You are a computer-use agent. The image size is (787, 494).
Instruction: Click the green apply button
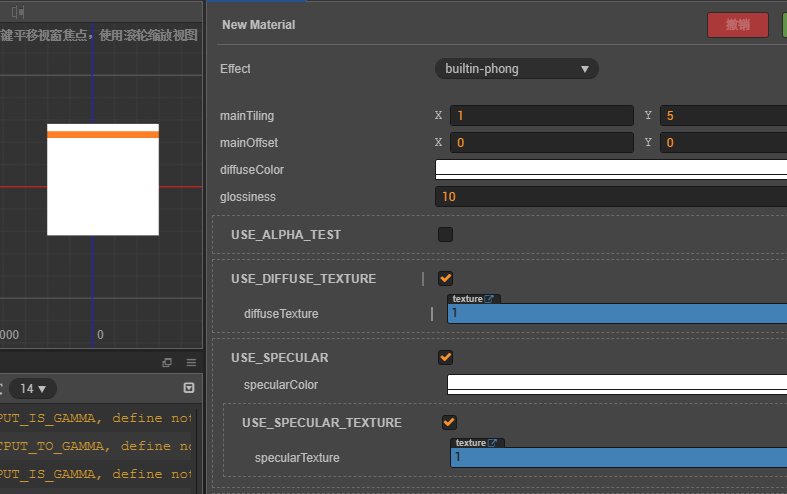point(784,25)
